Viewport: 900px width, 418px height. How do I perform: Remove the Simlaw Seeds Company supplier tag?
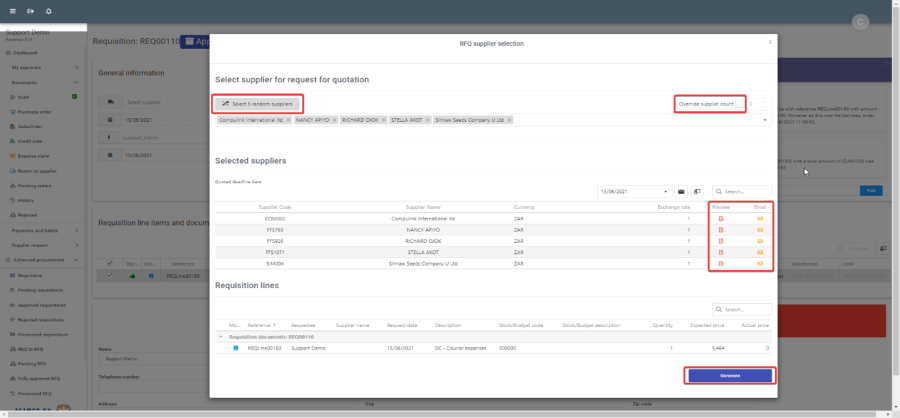click(x=509, y=120)
